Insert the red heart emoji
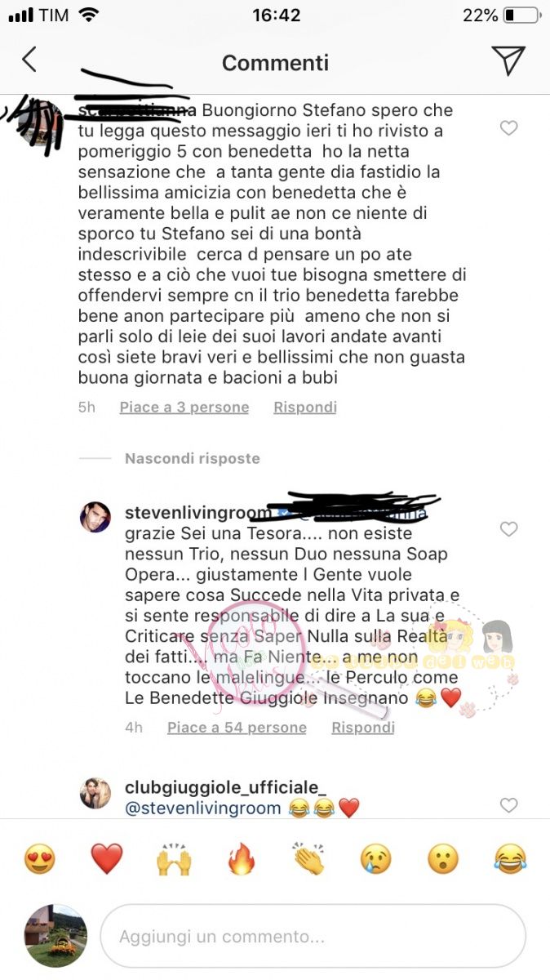The image size is (550, 980). [106, 859]
